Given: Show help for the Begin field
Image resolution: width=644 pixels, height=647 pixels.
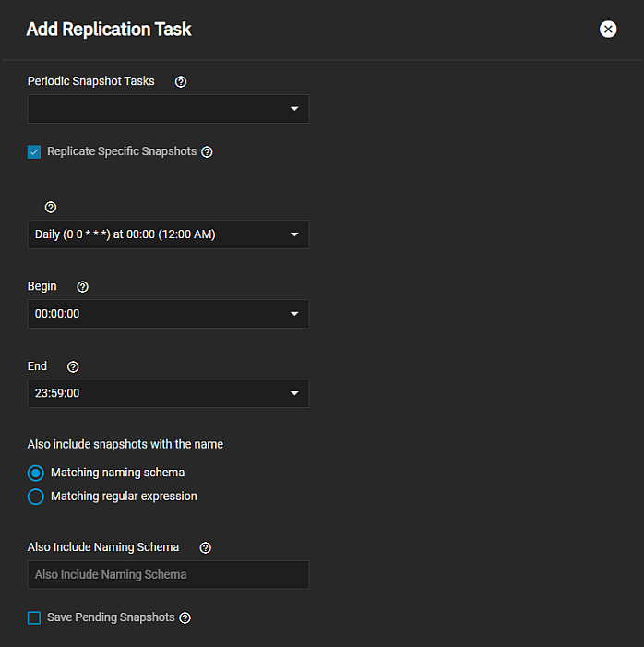Looking at the screenshot, I should pyautogui.click(x=83, y=287).
